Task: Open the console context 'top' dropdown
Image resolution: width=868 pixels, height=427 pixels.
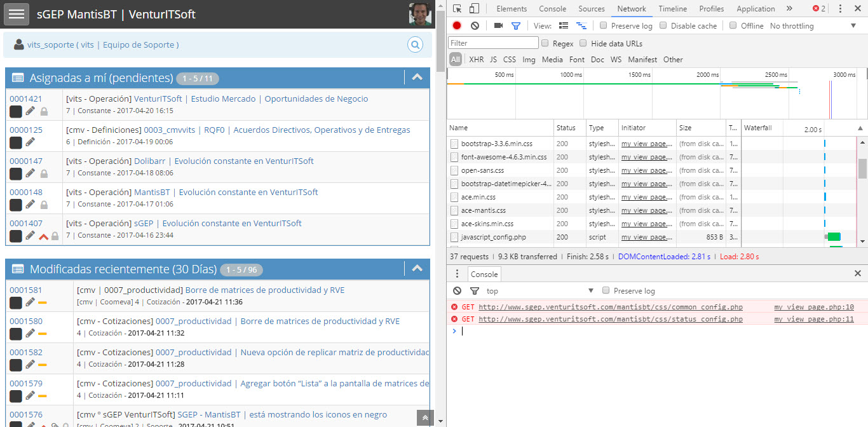Action: pos(590,291)
